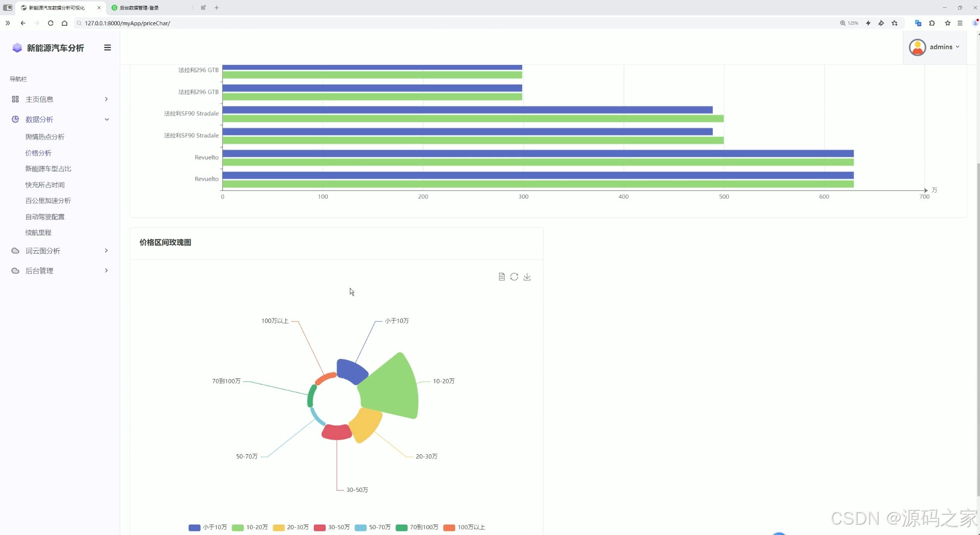Click the browser reload button

pos(50,23)
